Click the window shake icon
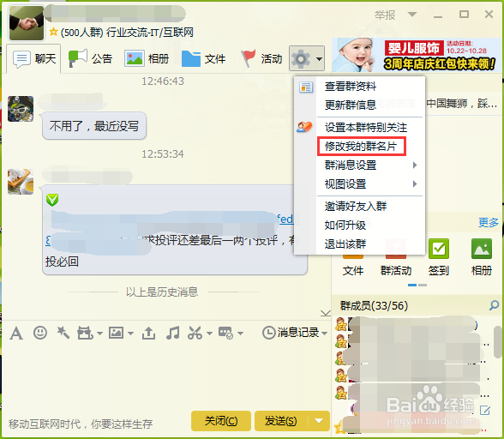Image resolution: width=504 pixels, height=439 pixels. 85,333
